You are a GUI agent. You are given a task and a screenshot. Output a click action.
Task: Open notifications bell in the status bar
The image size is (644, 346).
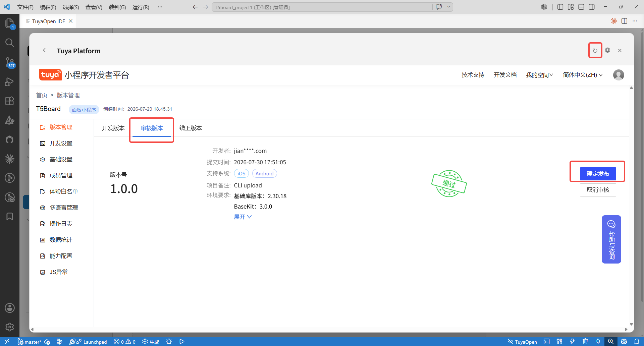click(x=637, y=342)
